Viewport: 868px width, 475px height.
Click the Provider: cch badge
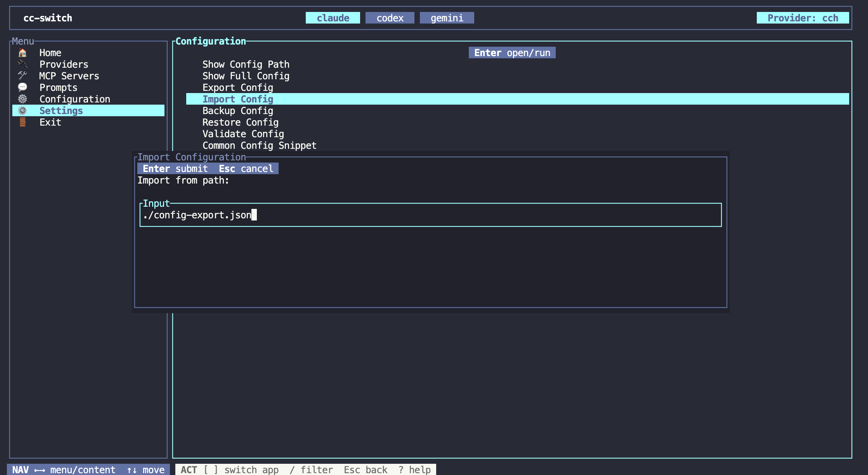803,18
